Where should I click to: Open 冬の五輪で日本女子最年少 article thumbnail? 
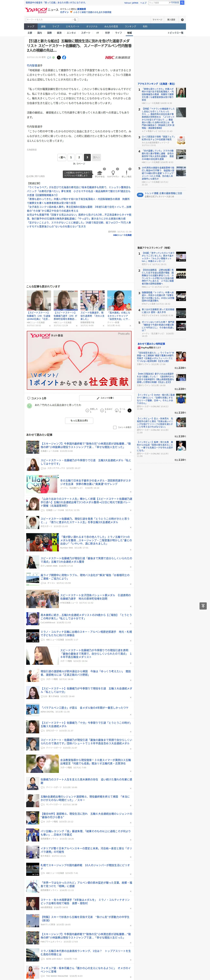(x=42, y=484)
